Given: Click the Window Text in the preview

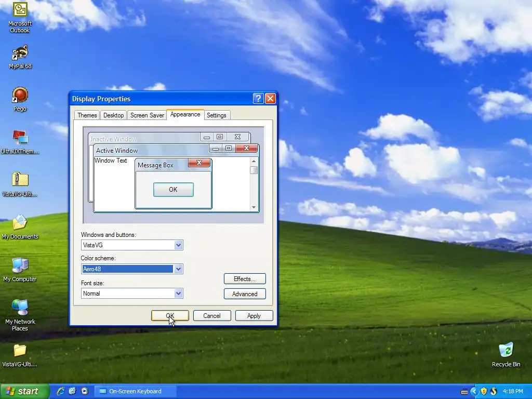Looking at the screenshot, I should pyautogui.click(x=111, y=161).
